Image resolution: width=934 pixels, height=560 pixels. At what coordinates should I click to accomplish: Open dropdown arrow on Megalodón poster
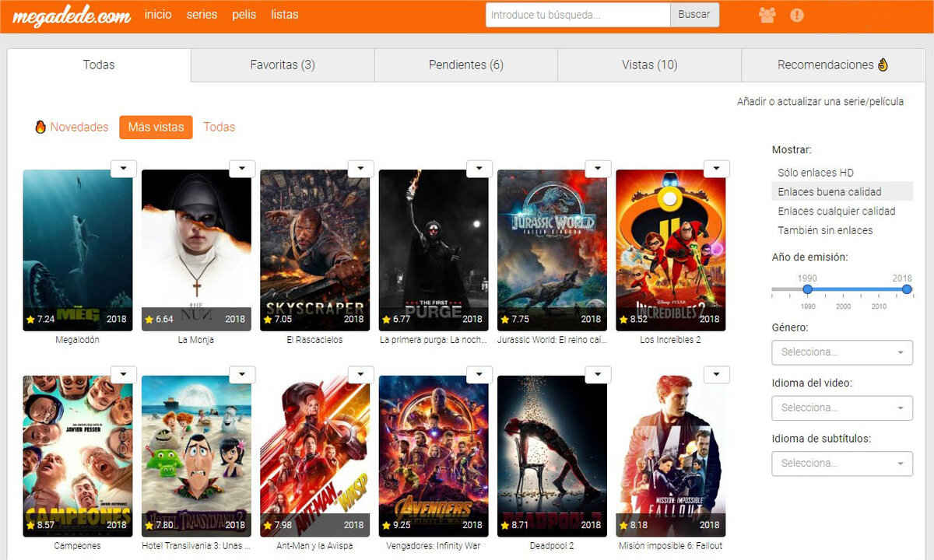tap(124, 168)
